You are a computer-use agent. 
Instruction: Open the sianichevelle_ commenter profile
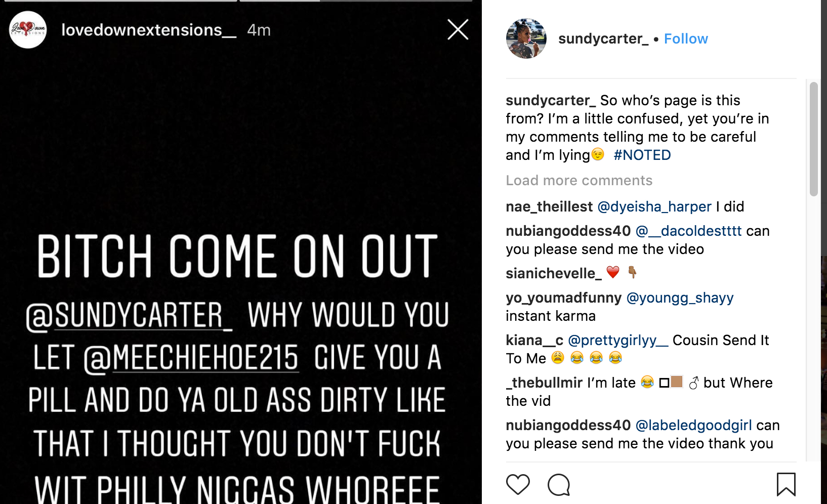coord(554,274)
